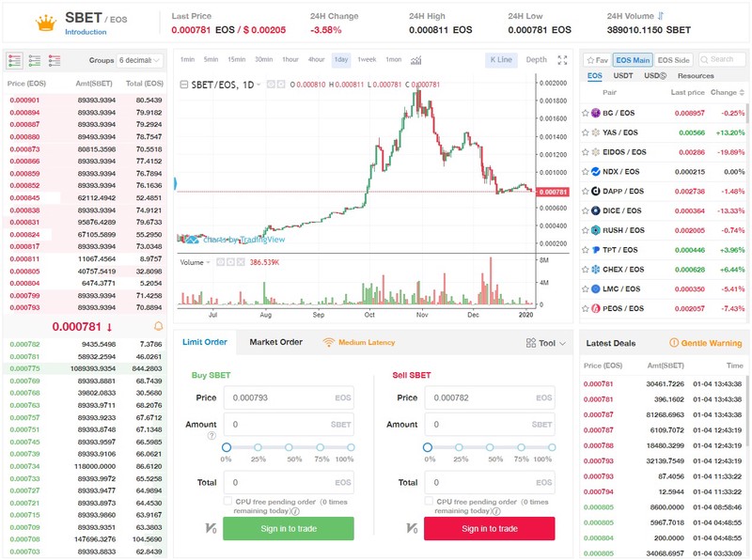Open the USDT market tab
Viewport: 752px width, 560px height.
click(623, 76)
